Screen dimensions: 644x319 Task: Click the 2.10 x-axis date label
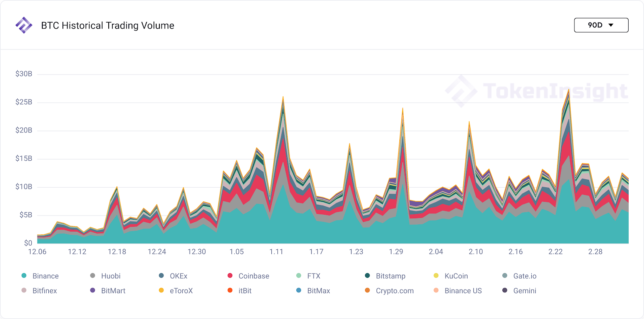coord(476,252)
